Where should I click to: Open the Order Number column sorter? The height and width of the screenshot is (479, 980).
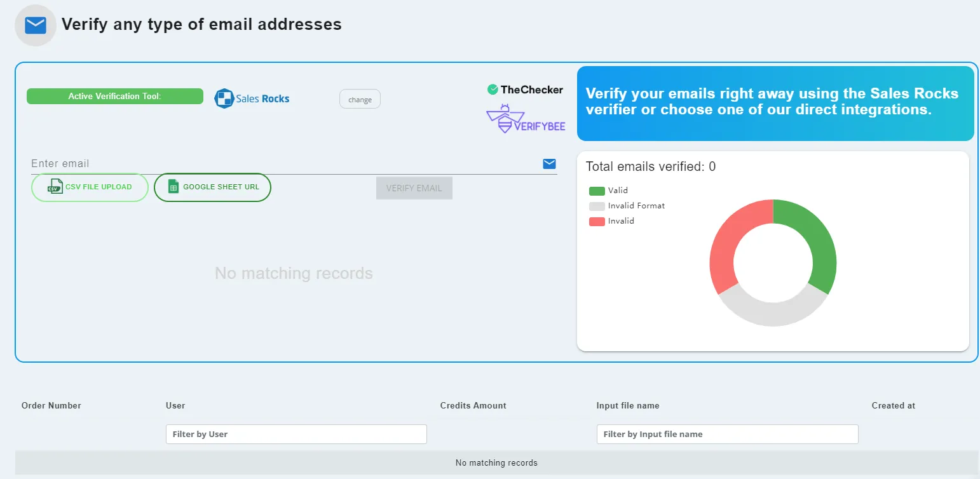pos(51,405)
